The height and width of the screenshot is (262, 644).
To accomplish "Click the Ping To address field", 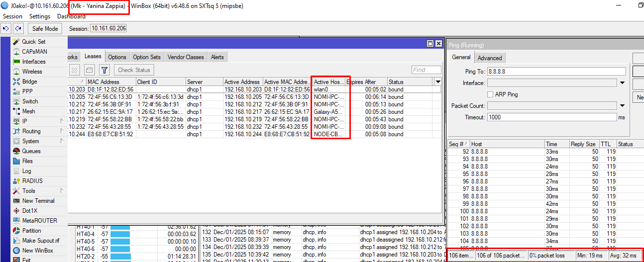I will [556, 72].
